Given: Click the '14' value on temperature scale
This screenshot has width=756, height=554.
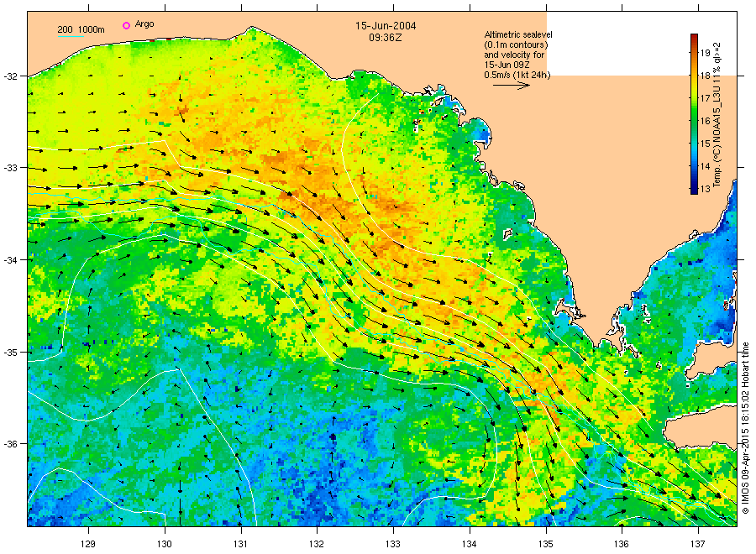Looking at the screenshot, I should click(x=706, y=166).
